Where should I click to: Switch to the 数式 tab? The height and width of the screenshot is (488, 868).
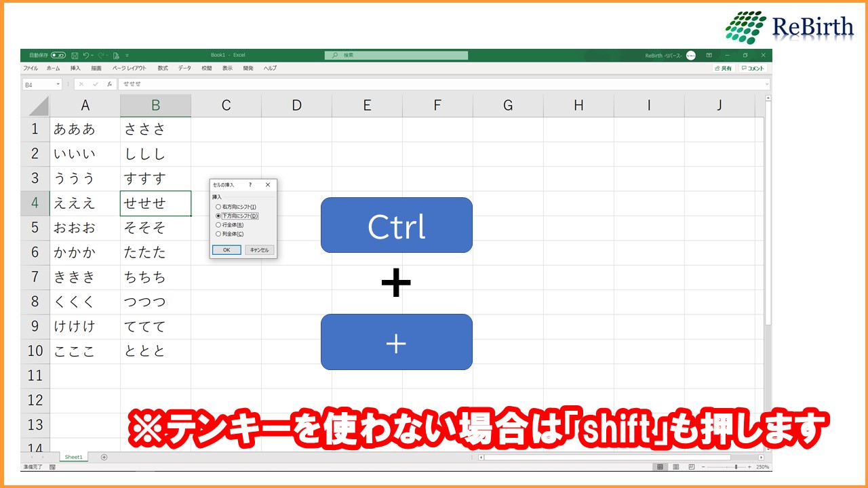click(163, 68)
